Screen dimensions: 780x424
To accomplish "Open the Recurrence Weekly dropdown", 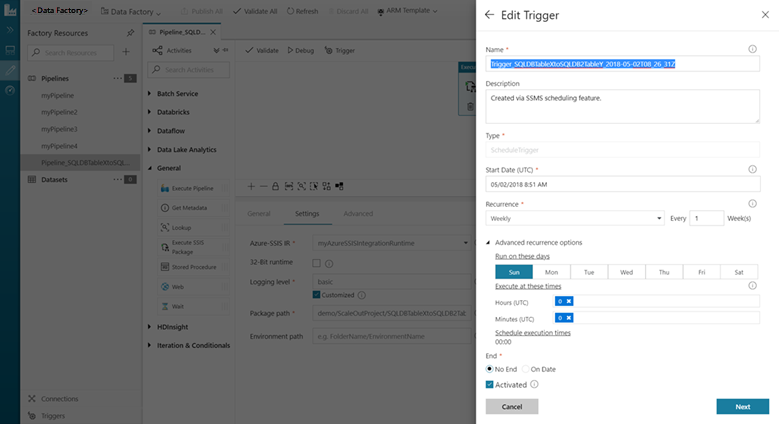I will coord(575,218).
